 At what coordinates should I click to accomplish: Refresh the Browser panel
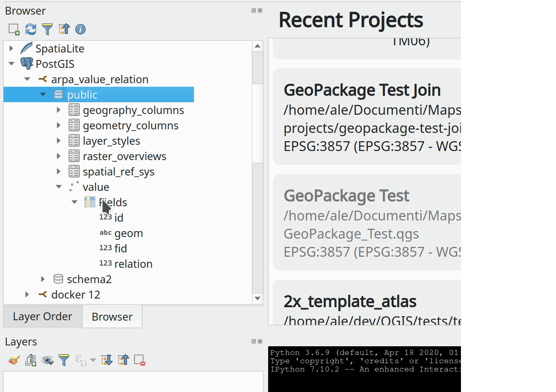(x=31, y=29)
